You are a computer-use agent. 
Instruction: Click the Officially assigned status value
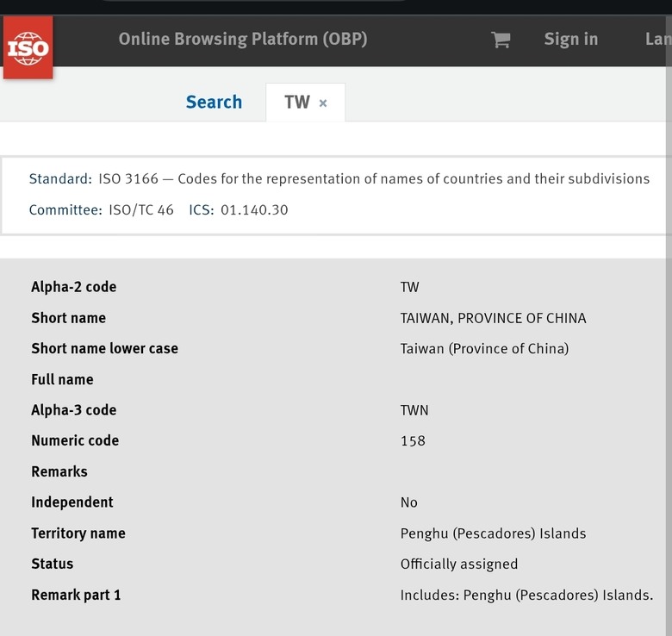point(459,564)
